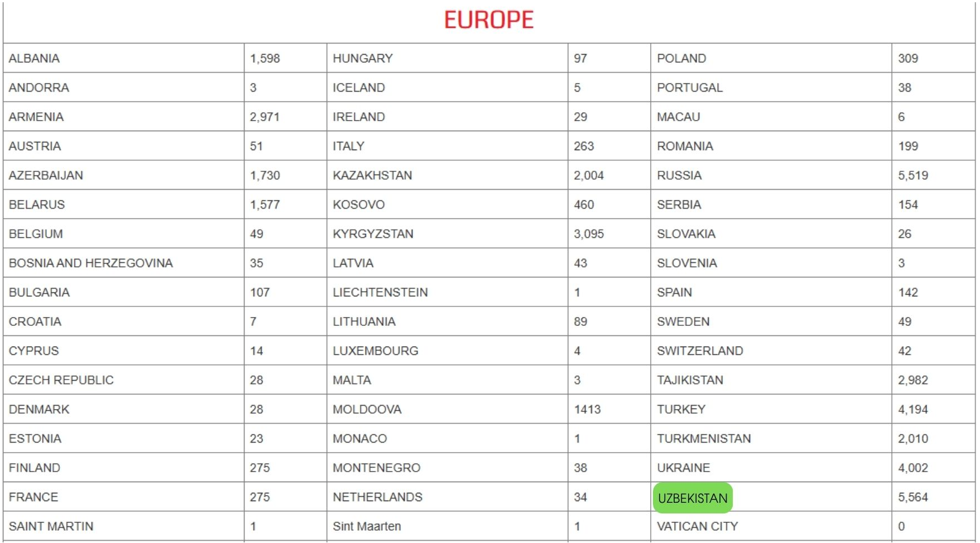The width and height of the screenshot is (980, 543).
Task: Select the EUROPE heading
Action: 489,20
